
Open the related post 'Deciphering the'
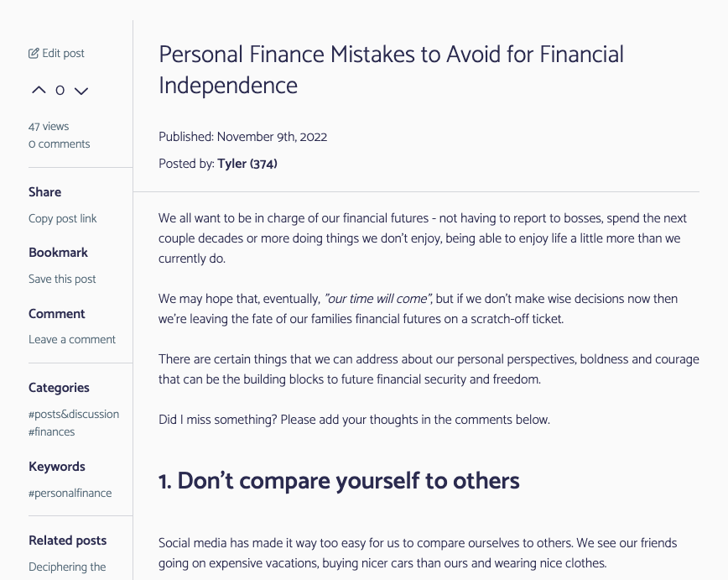[67, 567]
